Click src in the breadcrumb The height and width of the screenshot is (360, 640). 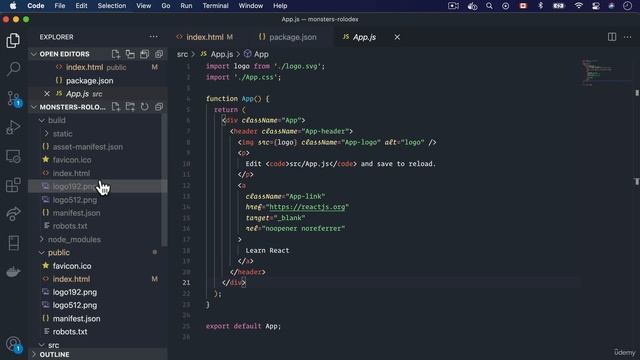182,54
